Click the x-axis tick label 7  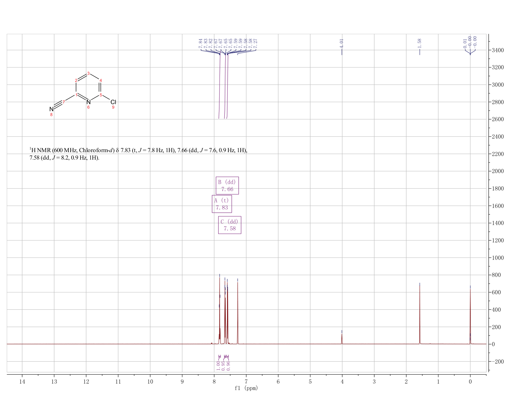(246, 382)
